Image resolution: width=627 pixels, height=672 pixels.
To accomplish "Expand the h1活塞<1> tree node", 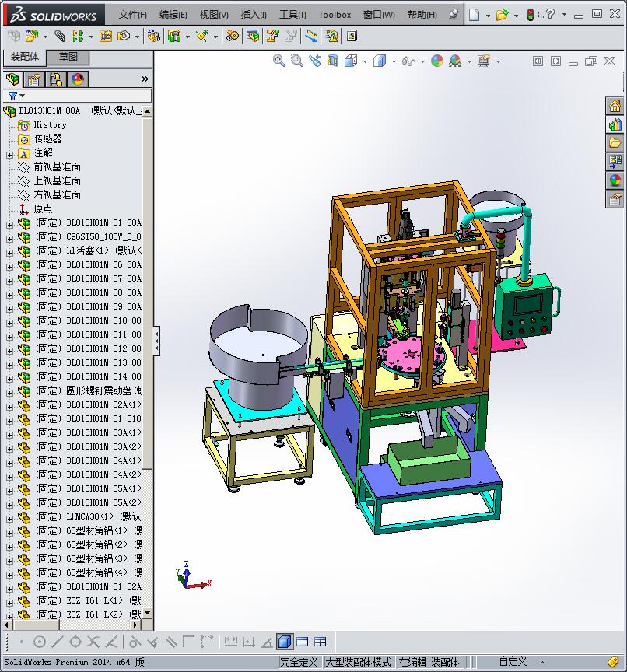I will click(9, 253).
